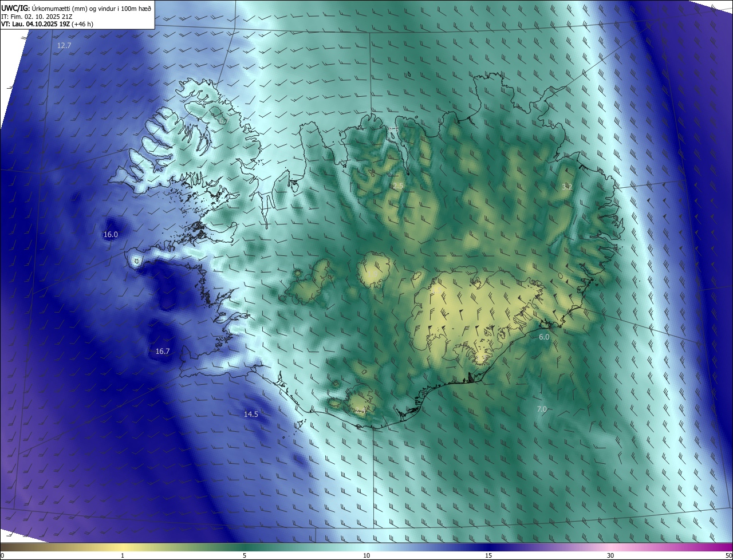733x560 pixels.
Task: Click the 7.0 value label on the map
Action: click(542, 409)
